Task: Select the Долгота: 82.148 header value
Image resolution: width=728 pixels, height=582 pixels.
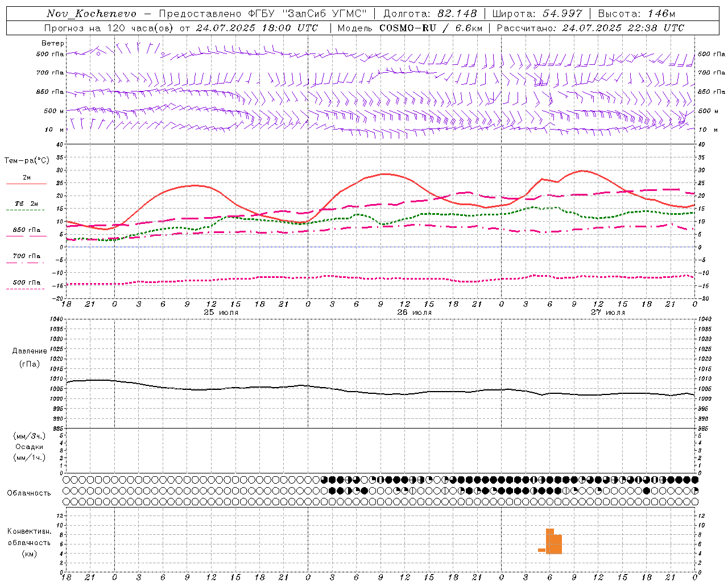Action: point(430,14)
